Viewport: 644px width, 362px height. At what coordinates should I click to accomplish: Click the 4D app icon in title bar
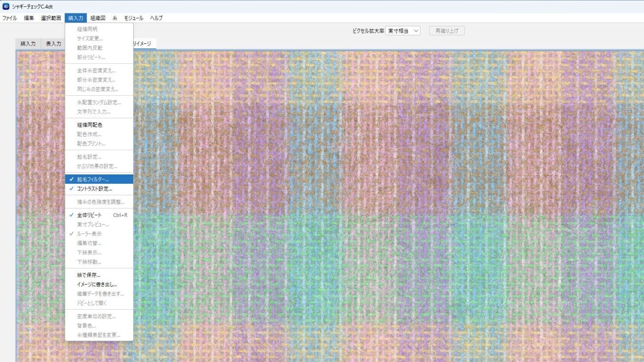(x=6, y=6)
